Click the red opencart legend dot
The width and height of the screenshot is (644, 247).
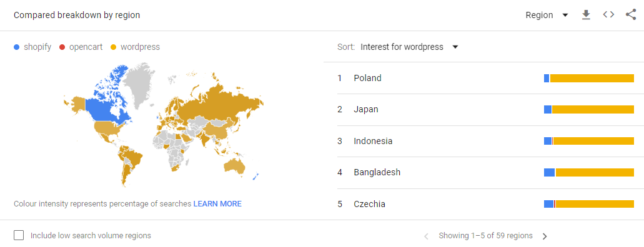pyautogui.click(x=62, y=47)
